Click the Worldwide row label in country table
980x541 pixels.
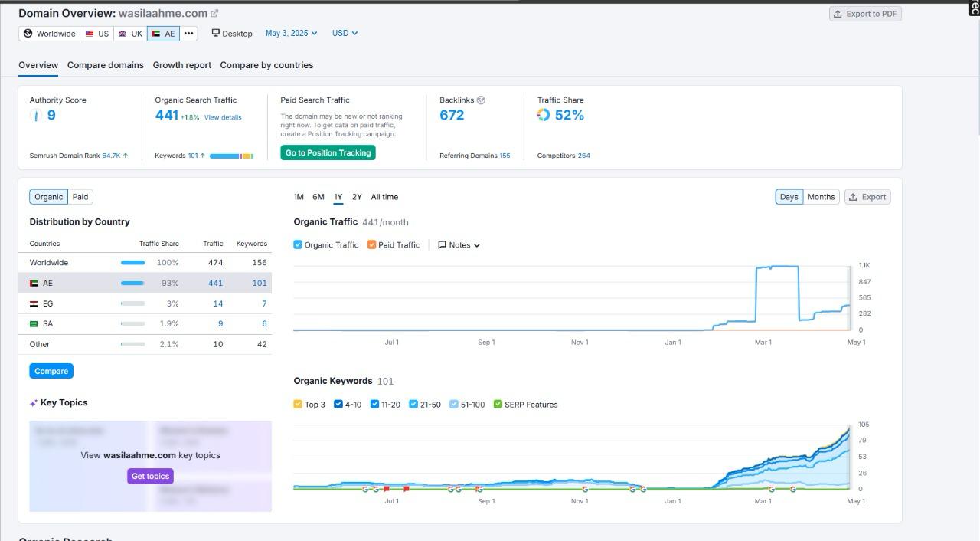(x=49, y=263)
